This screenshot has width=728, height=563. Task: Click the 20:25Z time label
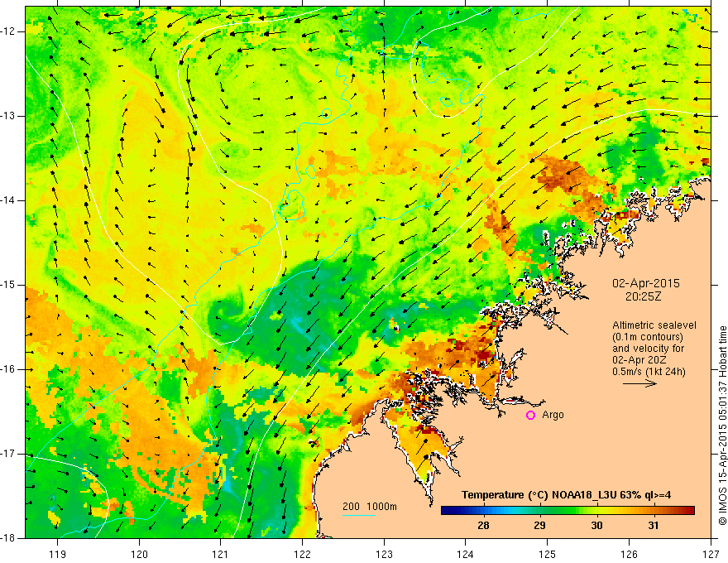(643, 296)
